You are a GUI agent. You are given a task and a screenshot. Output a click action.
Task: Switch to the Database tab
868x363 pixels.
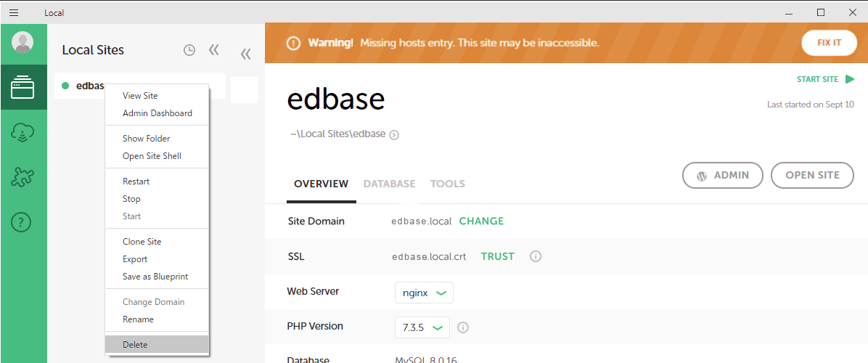click(389, 184)
